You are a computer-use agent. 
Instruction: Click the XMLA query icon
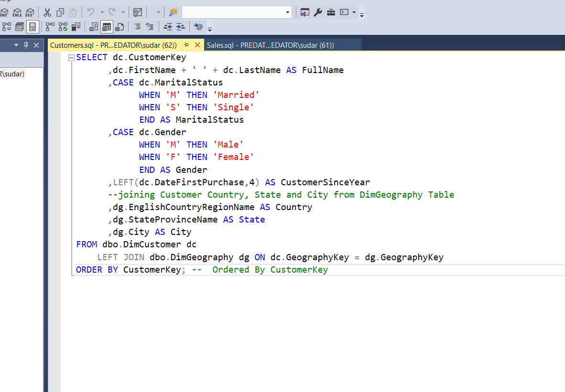(x=17, y=12)
